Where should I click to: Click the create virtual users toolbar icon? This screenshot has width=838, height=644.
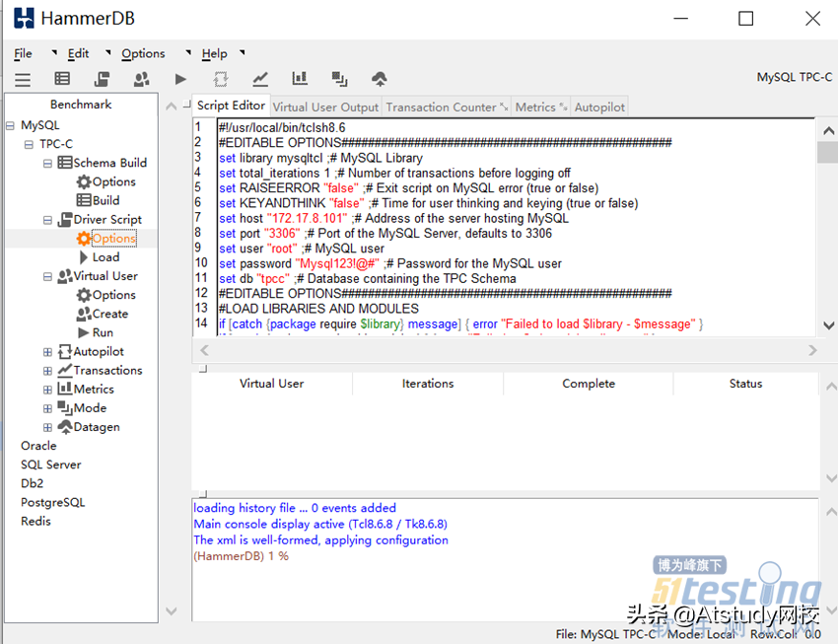pyautogui.click(x=141, y=79)
